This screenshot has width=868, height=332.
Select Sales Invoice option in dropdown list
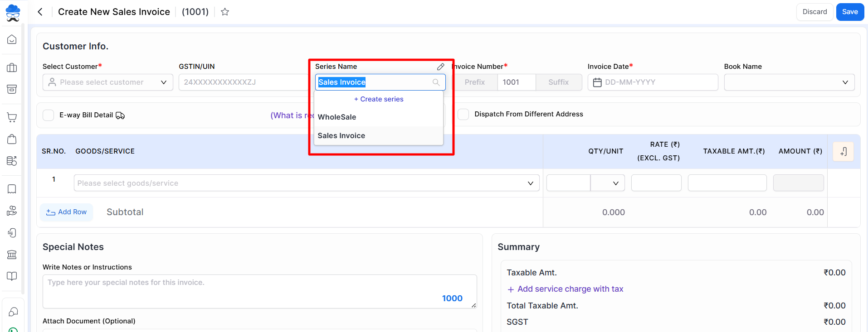pos(341,135)
